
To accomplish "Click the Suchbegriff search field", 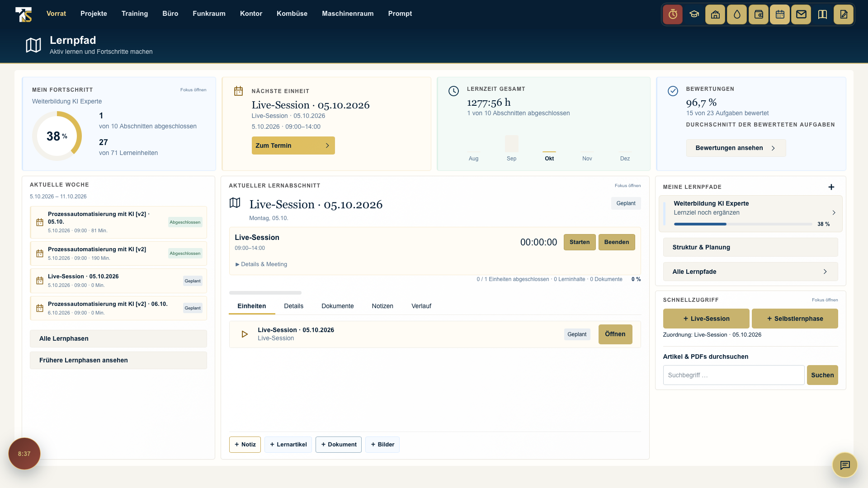I will tap(734, 375).
